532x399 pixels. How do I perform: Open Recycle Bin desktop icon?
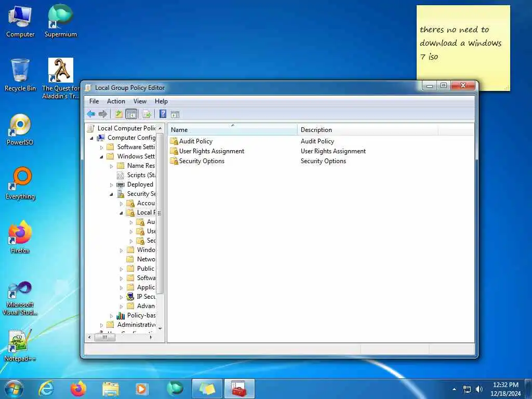pos(20,75)
